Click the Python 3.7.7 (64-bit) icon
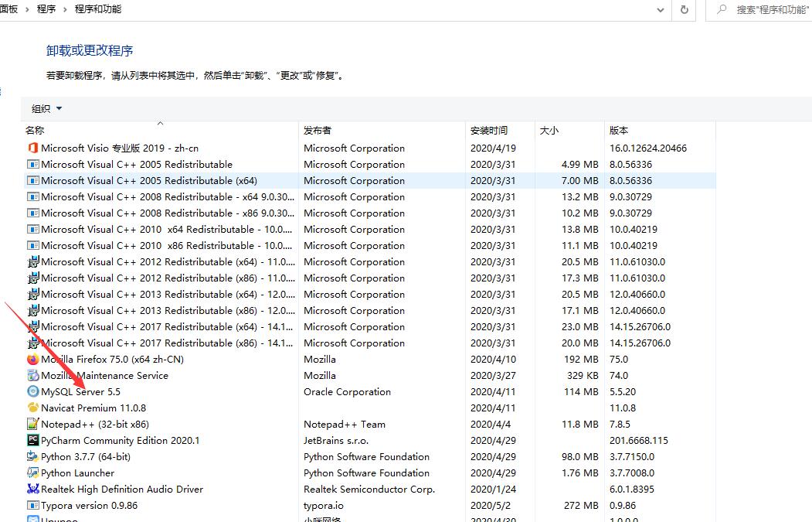The image size is (812, 522). point(32,457)
